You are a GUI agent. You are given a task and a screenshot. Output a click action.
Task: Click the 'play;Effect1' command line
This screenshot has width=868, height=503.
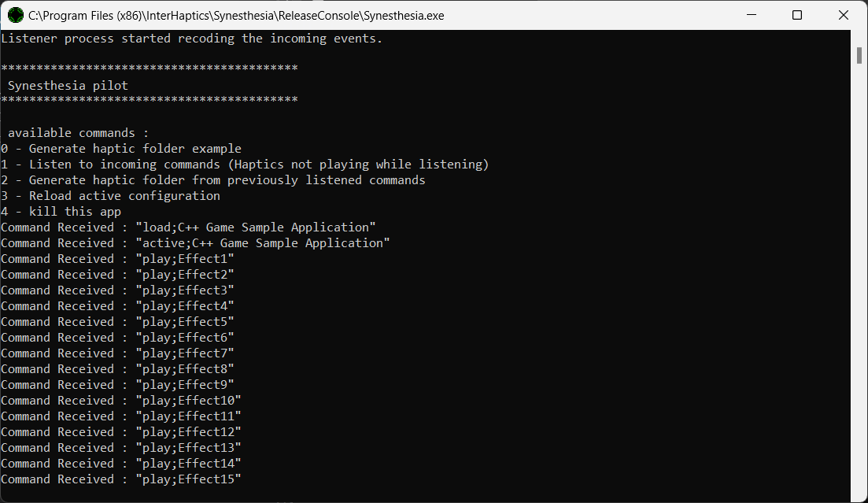pyautogui.click(x=117, y=259)
